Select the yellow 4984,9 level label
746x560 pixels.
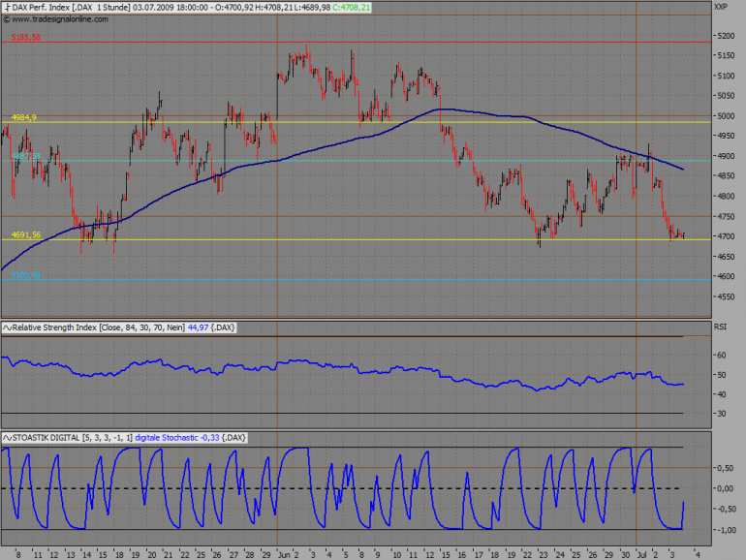[x=24, y=117]
